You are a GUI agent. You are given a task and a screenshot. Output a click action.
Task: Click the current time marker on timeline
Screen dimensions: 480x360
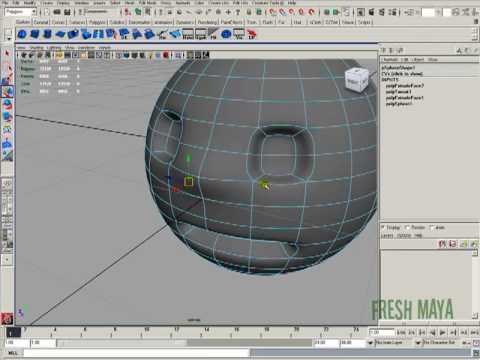pos(14,332)
